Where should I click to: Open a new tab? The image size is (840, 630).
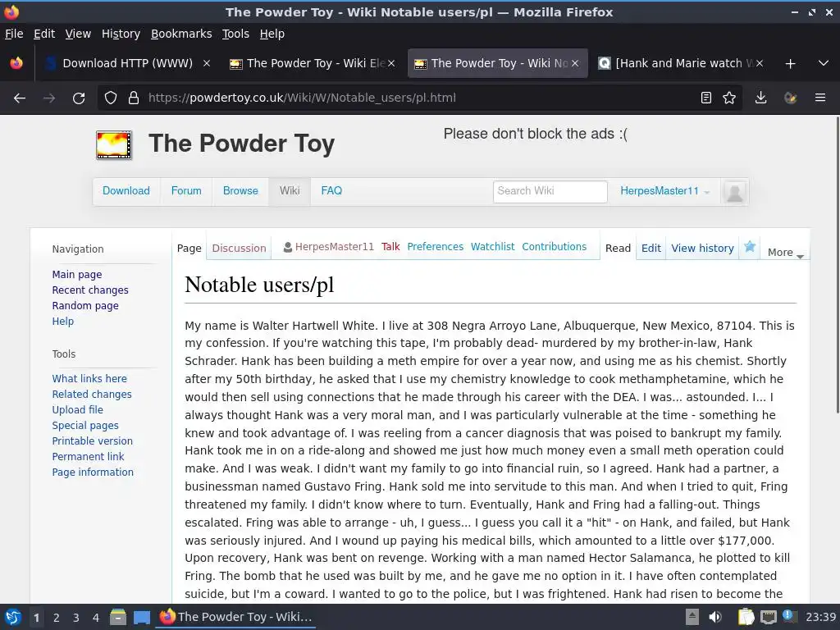[x=790, y=64]
